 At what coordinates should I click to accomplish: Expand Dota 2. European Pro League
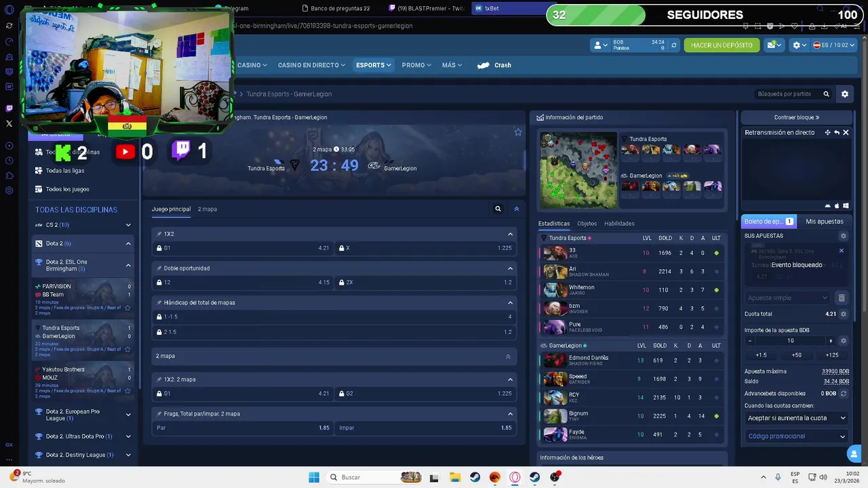tap(128, 415)
